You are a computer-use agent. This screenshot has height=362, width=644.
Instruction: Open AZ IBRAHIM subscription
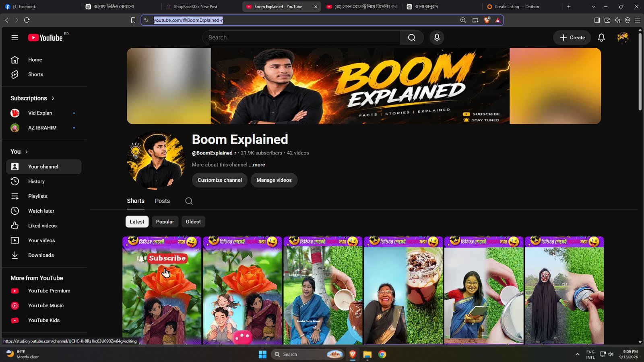coord(44,128)
